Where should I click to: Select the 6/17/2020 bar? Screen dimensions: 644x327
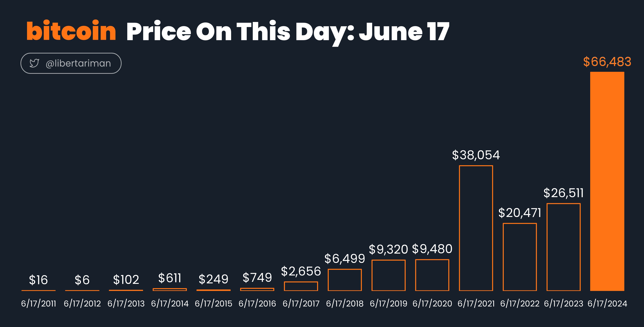click(432, 275)
